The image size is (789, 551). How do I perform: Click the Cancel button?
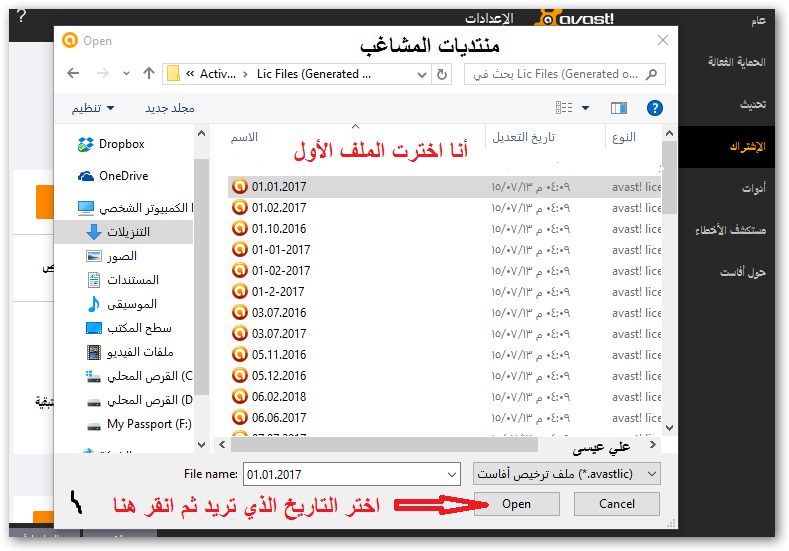point(617,504)
